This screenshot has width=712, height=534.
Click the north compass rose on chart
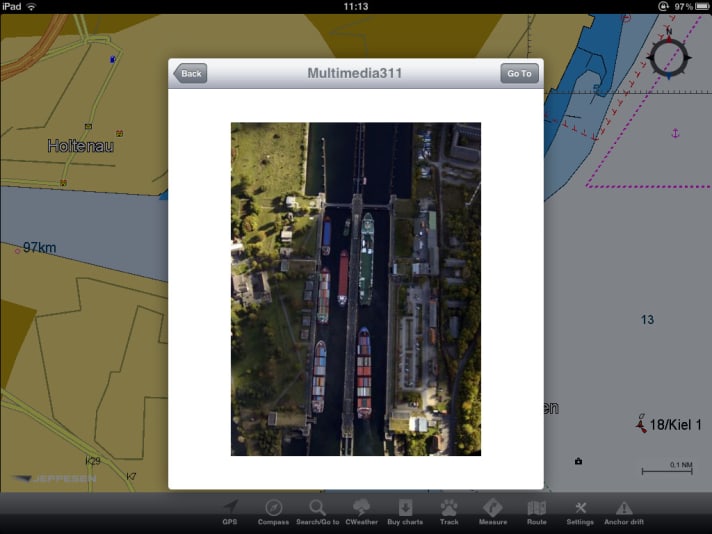click(x=667, y=57)
